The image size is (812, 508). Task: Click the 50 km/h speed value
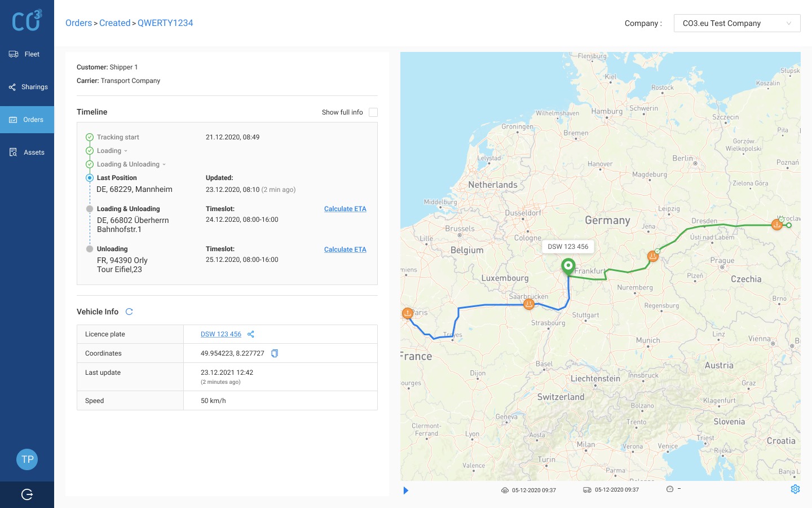click(213, 401)
